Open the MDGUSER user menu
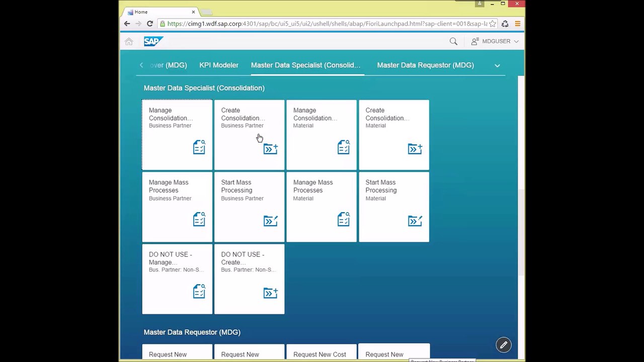The height and width of the screenshot is (362, 644). coord(495,41)
